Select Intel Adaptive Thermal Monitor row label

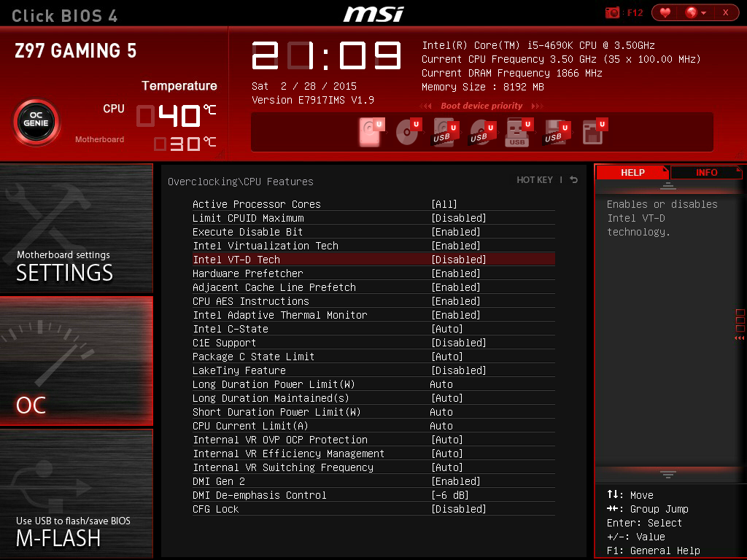click(x=279, y=315)
